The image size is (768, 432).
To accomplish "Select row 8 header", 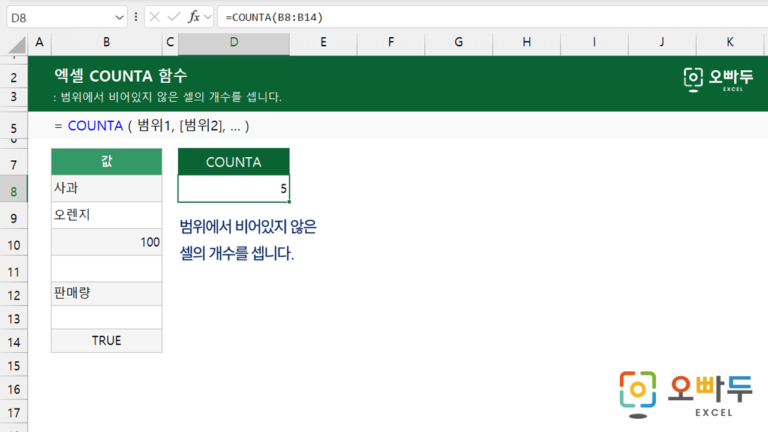I will point(14,191).
